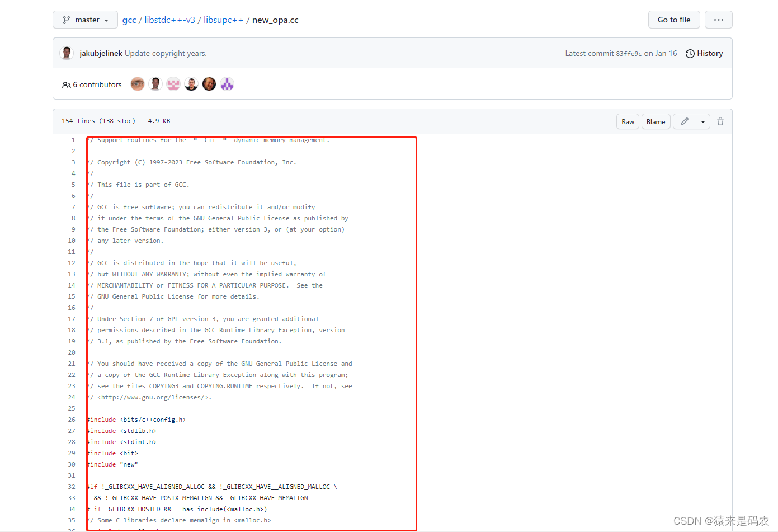
Task: Select line number 26
Action: coord(72,420)
